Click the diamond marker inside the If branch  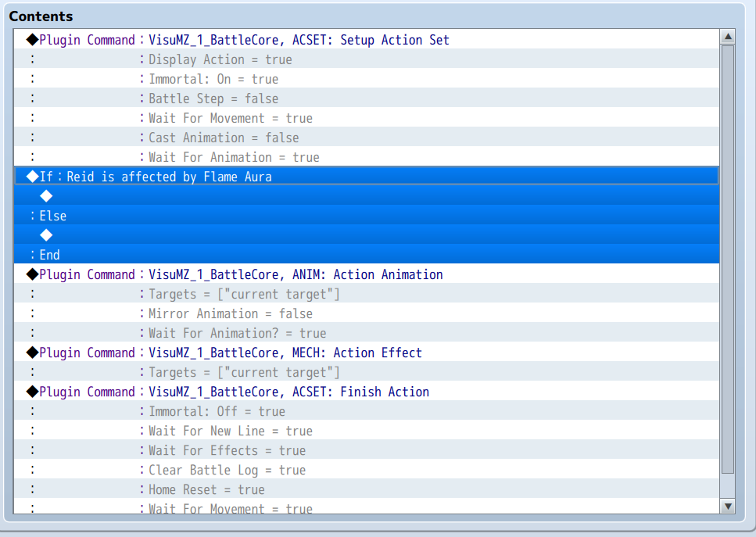(x=46, y=195)
